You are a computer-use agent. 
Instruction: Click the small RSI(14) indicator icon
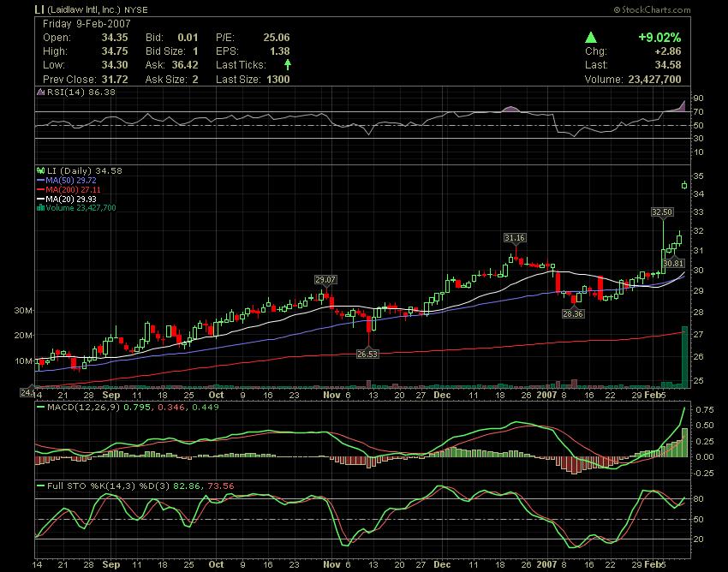tap(41, 92)
